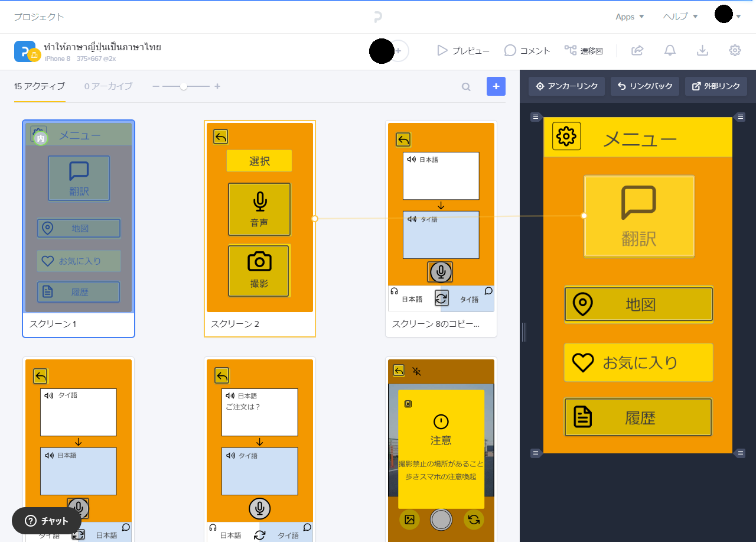756x542 pixels.
Task: Click the download icon in the toolbar
Action: point(702,51)
